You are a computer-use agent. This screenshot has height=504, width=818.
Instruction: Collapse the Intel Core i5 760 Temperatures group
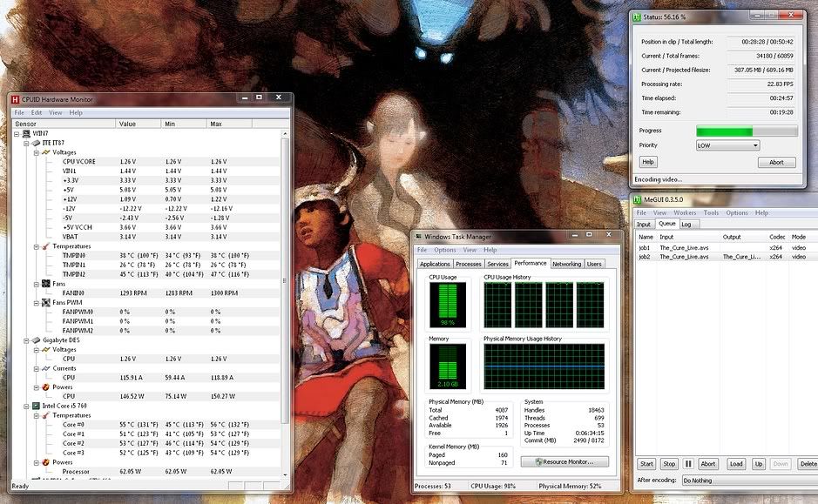[36, 415]
